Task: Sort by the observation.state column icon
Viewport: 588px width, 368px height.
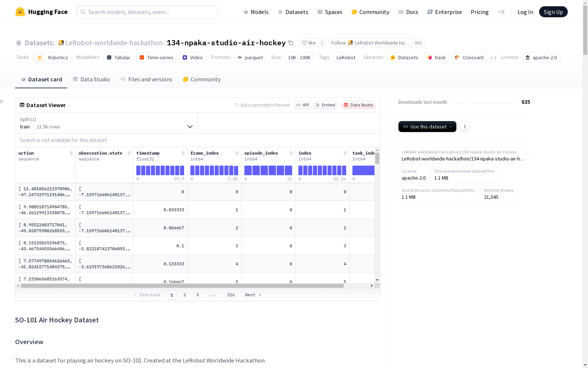Action: point(129,153)
